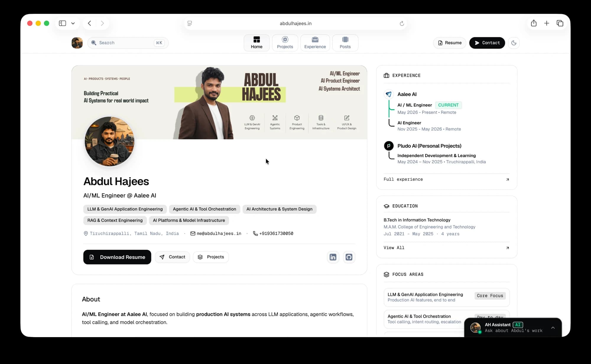The image size is (591, 364).
Task: Click the Core Focus label
Action: [x=490, y=296]
